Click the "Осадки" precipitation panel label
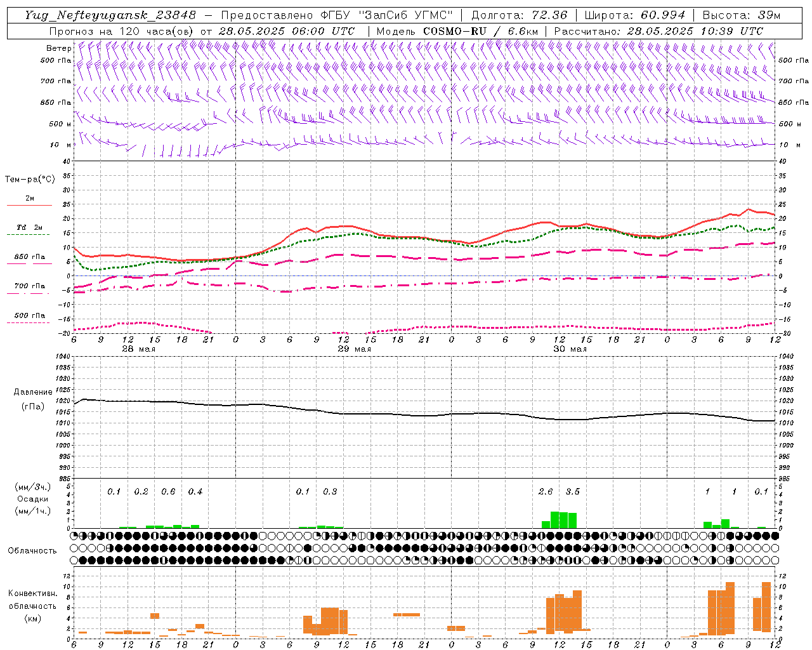Viewport: 812px width, 650px height. 32,499
